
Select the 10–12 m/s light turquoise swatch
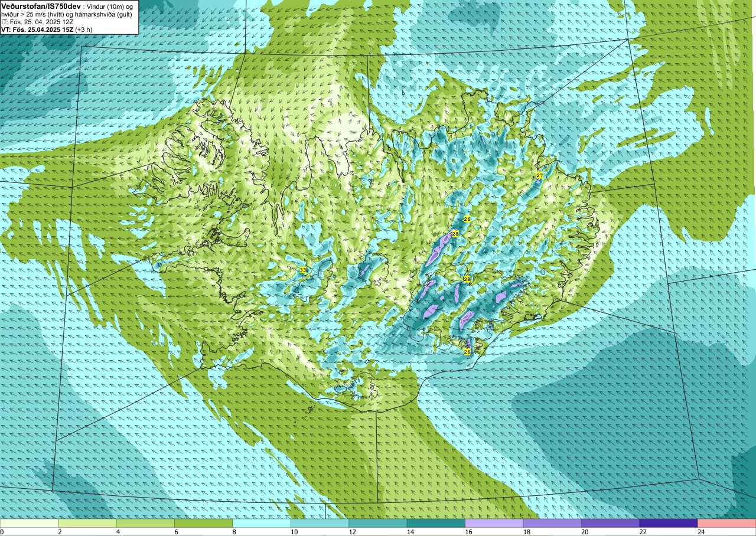pyautogui.click(x=320, y=524)
